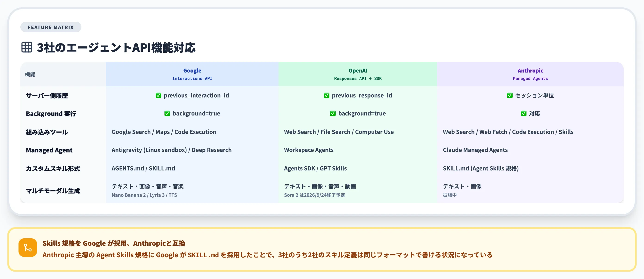
Task: Click the マルチモーダル生成 row label
Action: point(53,191)
